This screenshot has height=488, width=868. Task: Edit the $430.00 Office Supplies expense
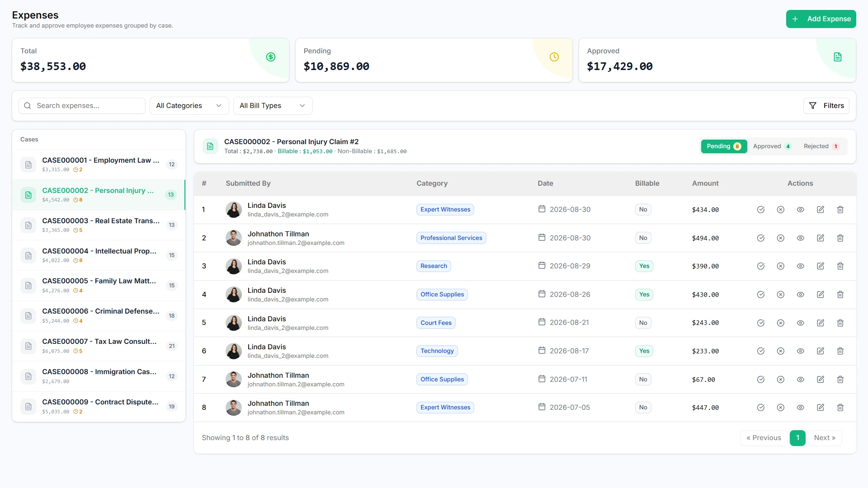[x=821, y=295]
